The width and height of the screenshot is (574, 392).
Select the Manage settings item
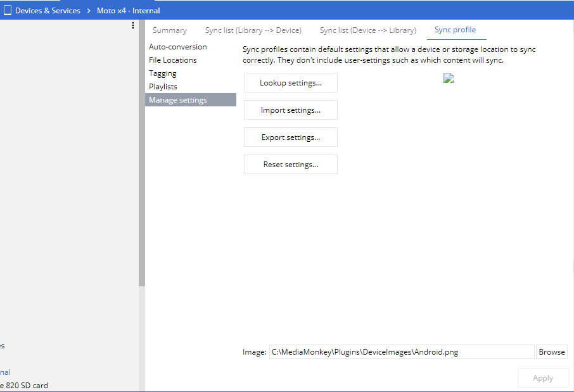[x=178, y=100]
